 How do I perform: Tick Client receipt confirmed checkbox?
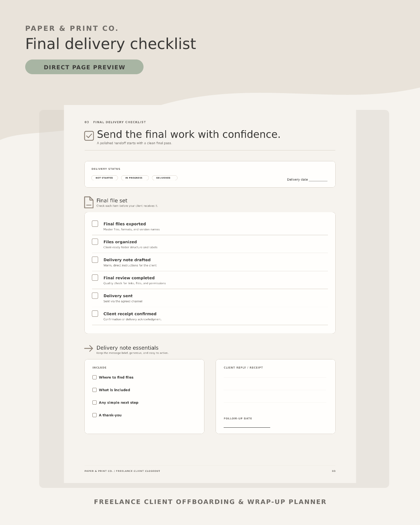pyautogui.click(x=95, y=314)
